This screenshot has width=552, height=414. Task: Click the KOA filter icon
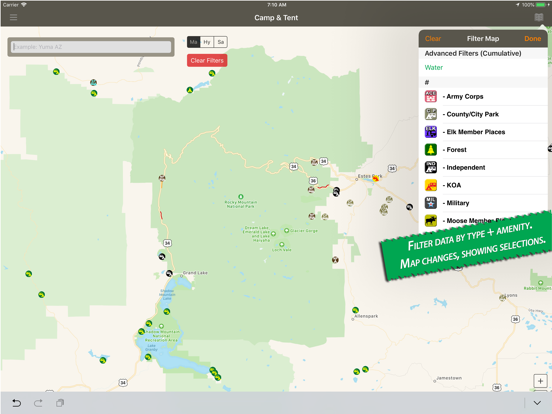pyautogui.click(x=431, y=185)
